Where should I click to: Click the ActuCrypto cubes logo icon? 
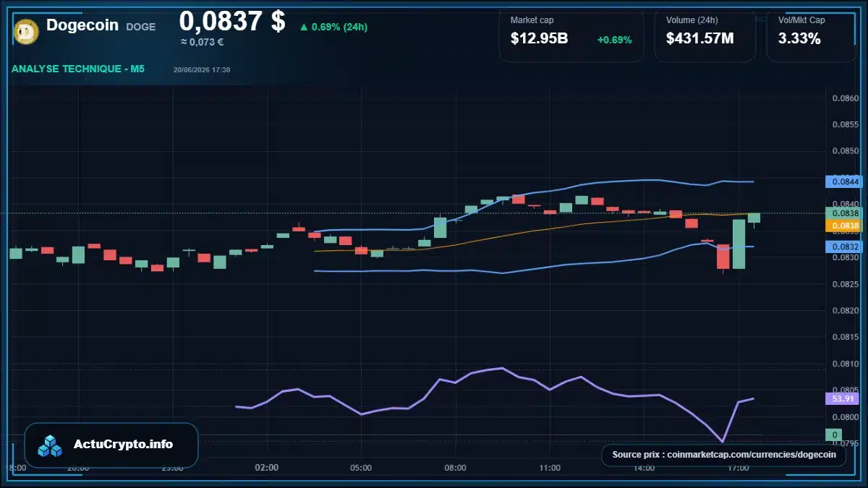[51, 445]
